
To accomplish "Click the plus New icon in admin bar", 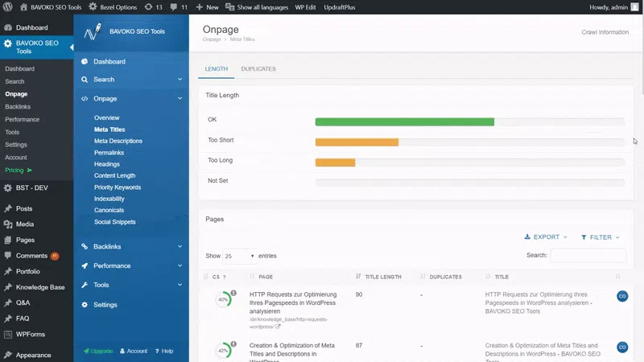I will (x=200, y=7).
